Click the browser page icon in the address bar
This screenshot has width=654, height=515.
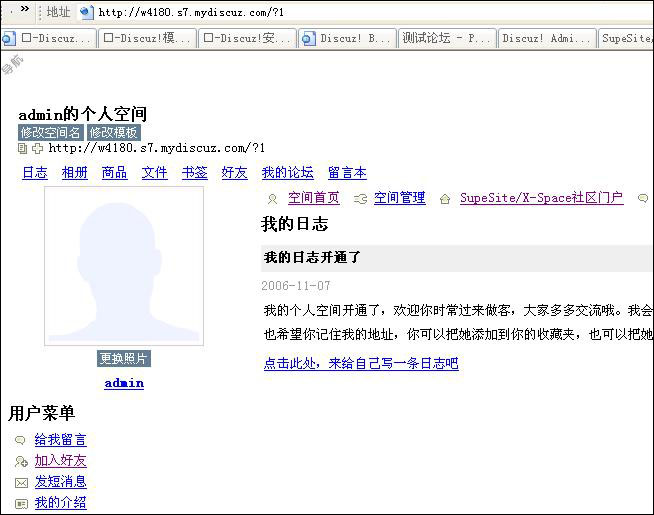[x=86, y=12]
